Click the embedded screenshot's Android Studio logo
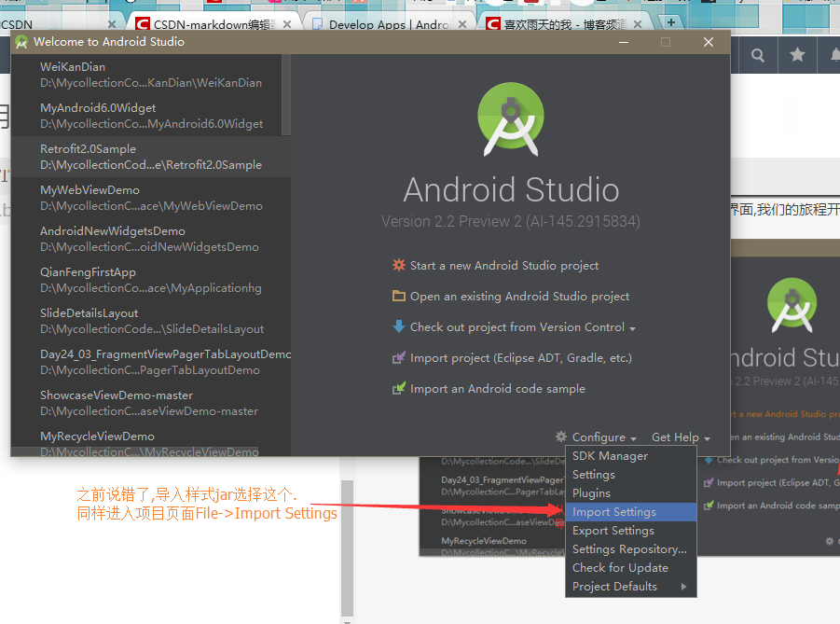 792,304
